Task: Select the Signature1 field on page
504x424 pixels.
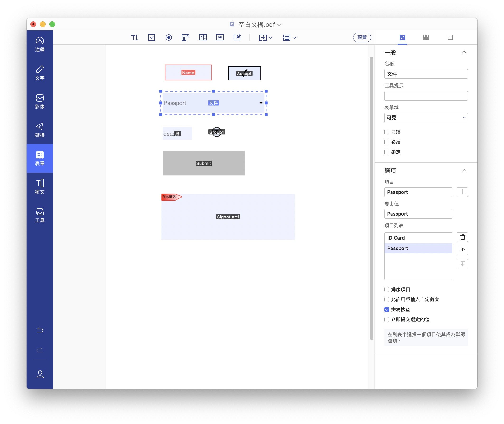Action: click(x=228, y=217)
